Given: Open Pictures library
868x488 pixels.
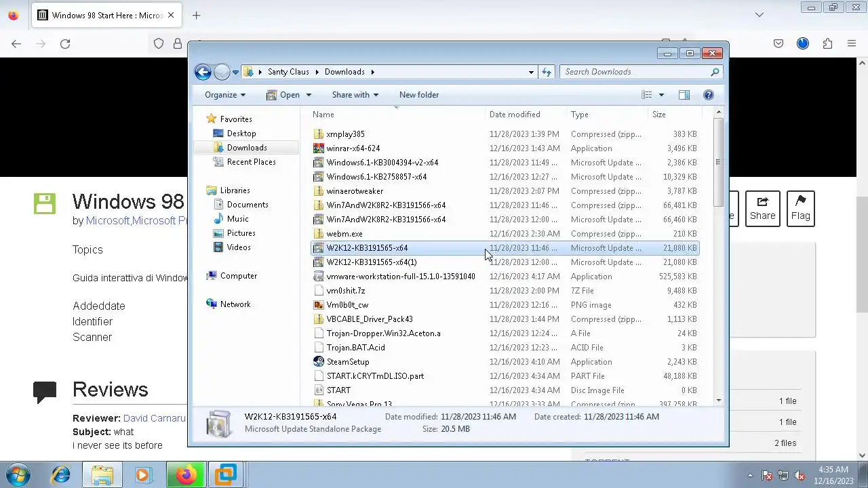Looking at the screenshot, I should [241, 233].
